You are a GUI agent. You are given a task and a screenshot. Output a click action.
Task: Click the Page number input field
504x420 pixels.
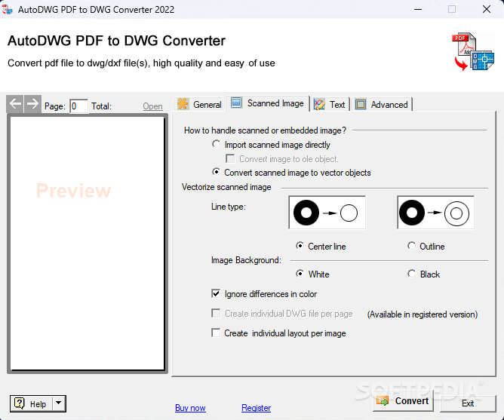[x=78, y=106]
